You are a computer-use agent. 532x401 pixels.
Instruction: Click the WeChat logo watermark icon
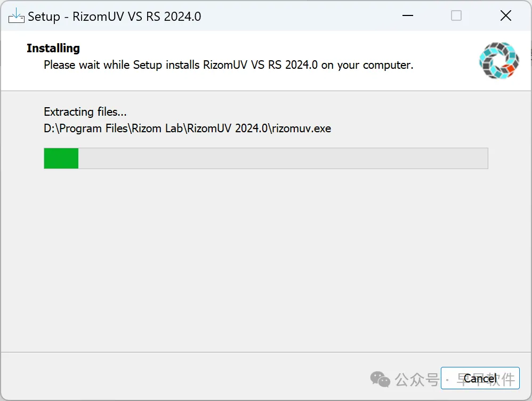[x=380, y=379]
